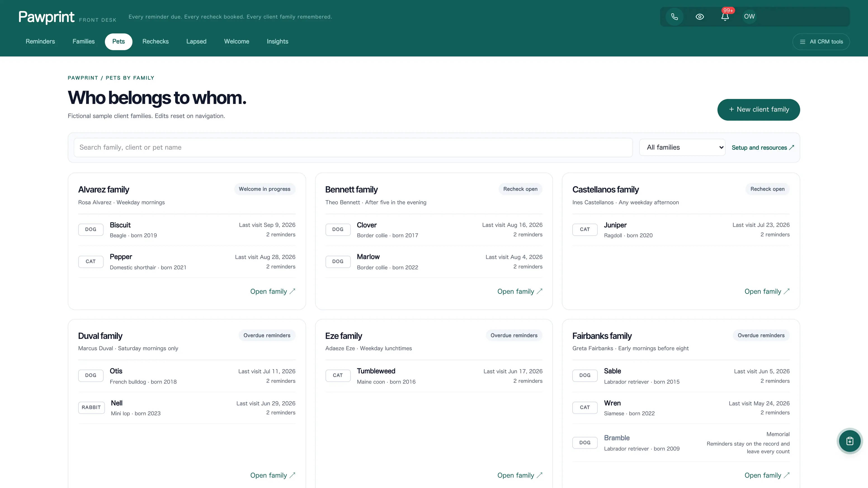This screenshot has height=488, width=868.
Task: Open family link for Castellanos family
Action: tap(767, 291)
